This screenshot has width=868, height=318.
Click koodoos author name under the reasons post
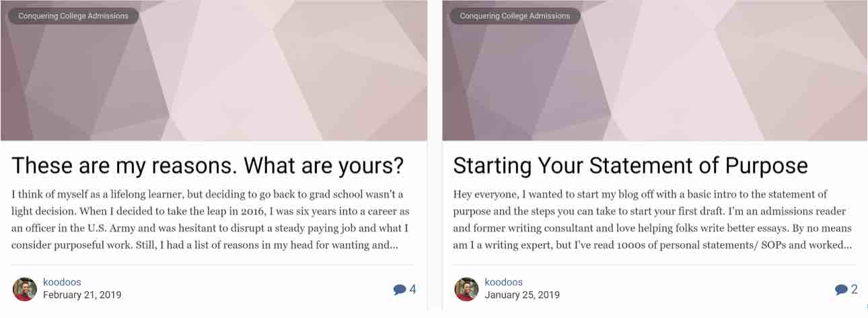point(62,282)
